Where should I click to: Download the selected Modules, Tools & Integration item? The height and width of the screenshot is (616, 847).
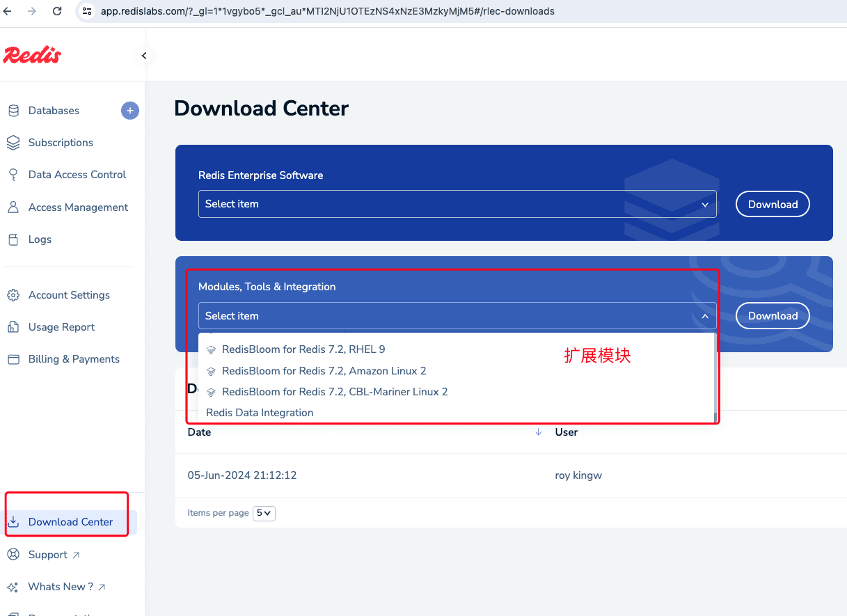pyautogui.click(x=773, y=316)
